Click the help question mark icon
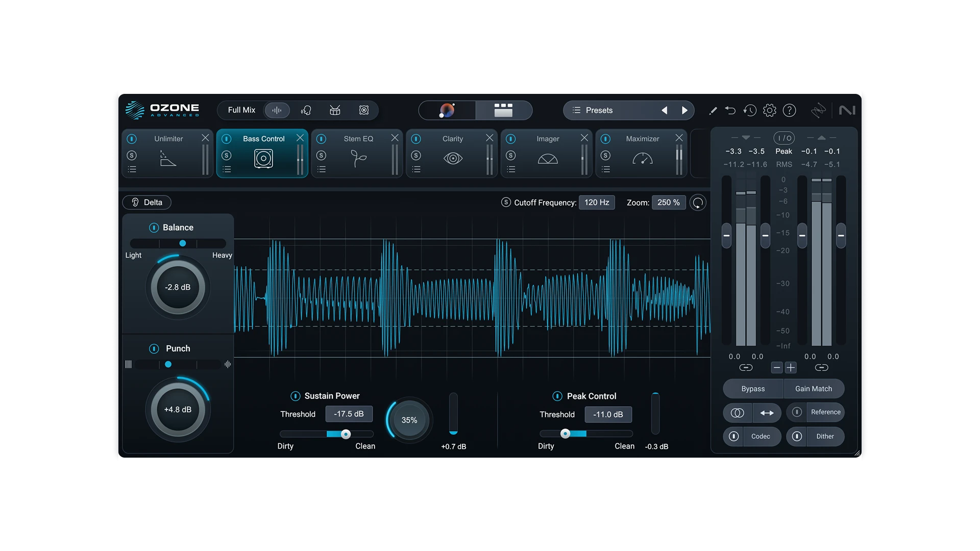 tap(789, 110)
